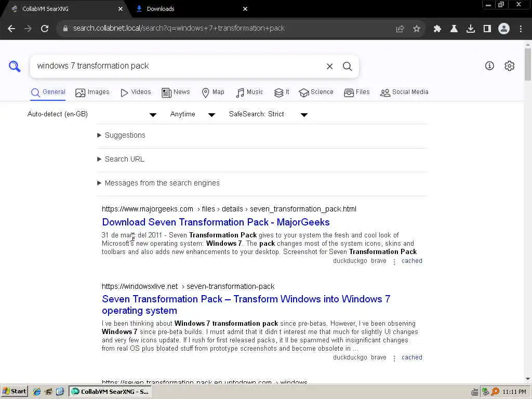Open the Extensions puzzle icon
The height and width of the screenshot is (399, 532).
coord(437,29)
